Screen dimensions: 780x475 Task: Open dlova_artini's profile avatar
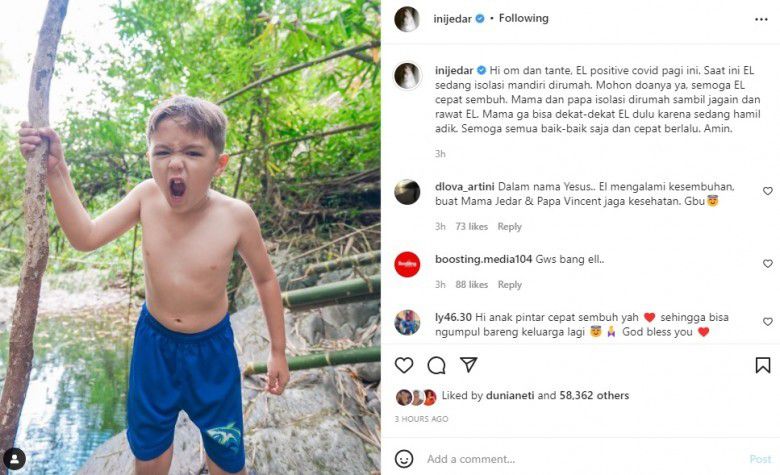point(407,192)
